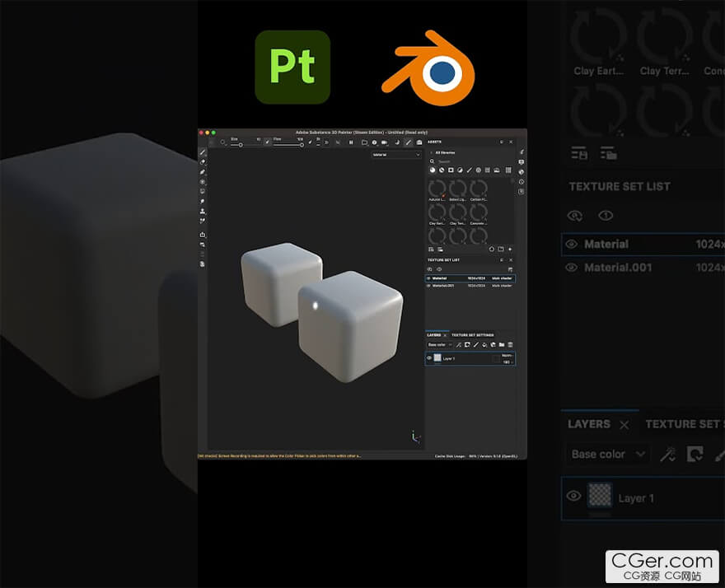The image size is (725, 588).
Task: Select the Material.001 texture set row
Action: click(470, 286)
